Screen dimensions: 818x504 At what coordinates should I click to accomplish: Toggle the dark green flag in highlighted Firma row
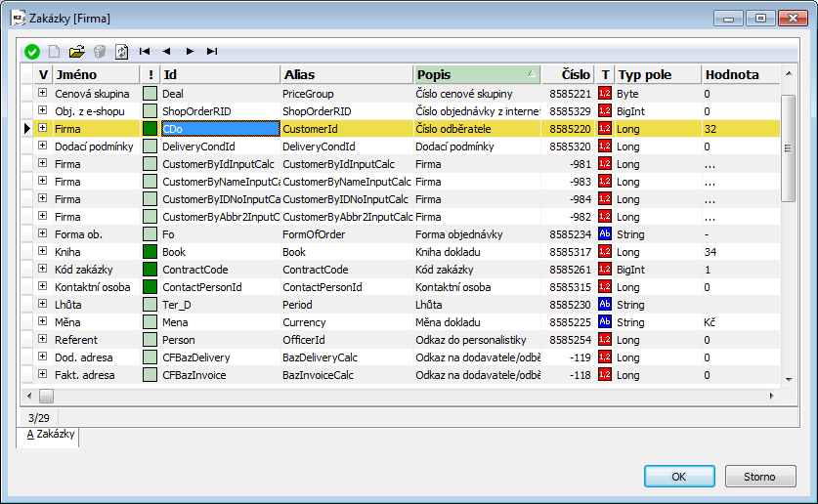[150, 129]
